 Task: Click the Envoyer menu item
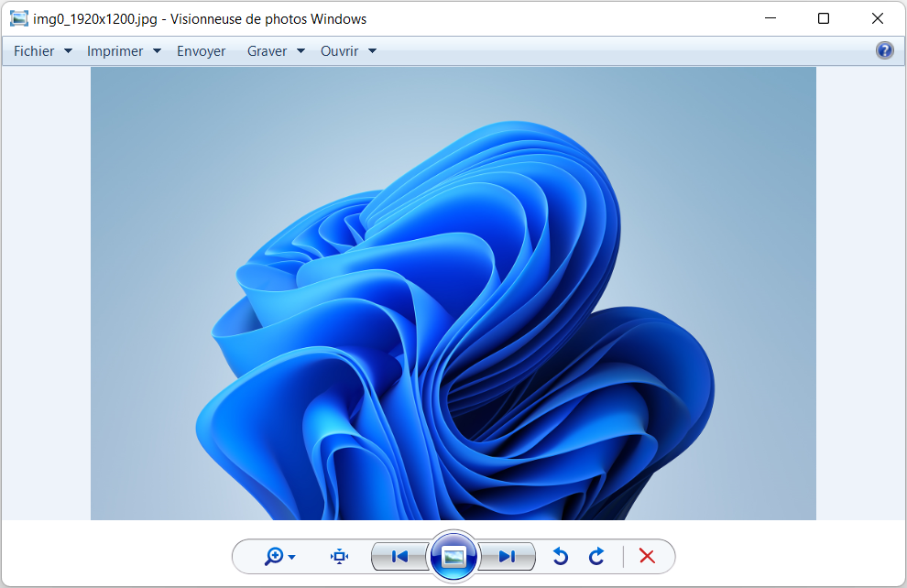(202, 51)
